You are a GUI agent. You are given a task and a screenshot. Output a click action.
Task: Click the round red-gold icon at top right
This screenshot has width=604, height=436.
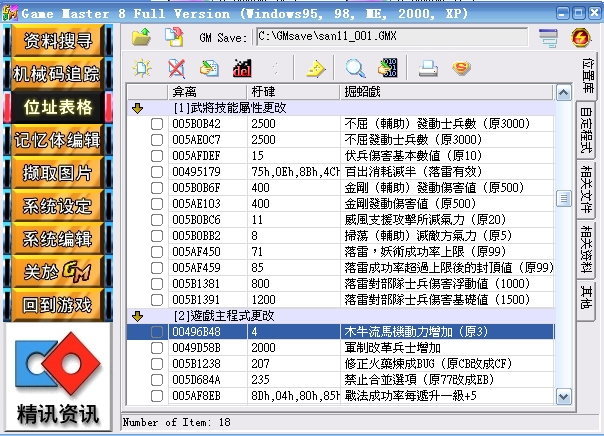click(x=579, y=38)
